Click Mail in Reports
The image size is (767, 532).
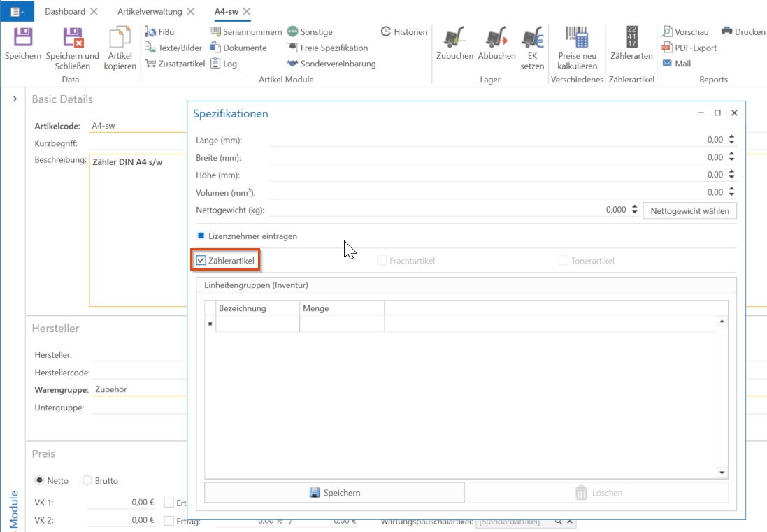tap(677, 64)
